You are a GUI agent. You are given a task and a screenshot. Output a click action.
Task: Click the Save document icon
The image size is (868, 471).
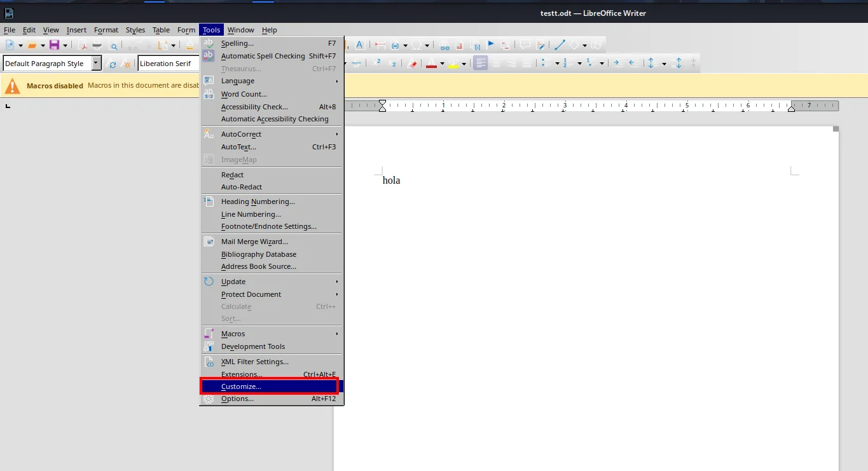[54, 45]
